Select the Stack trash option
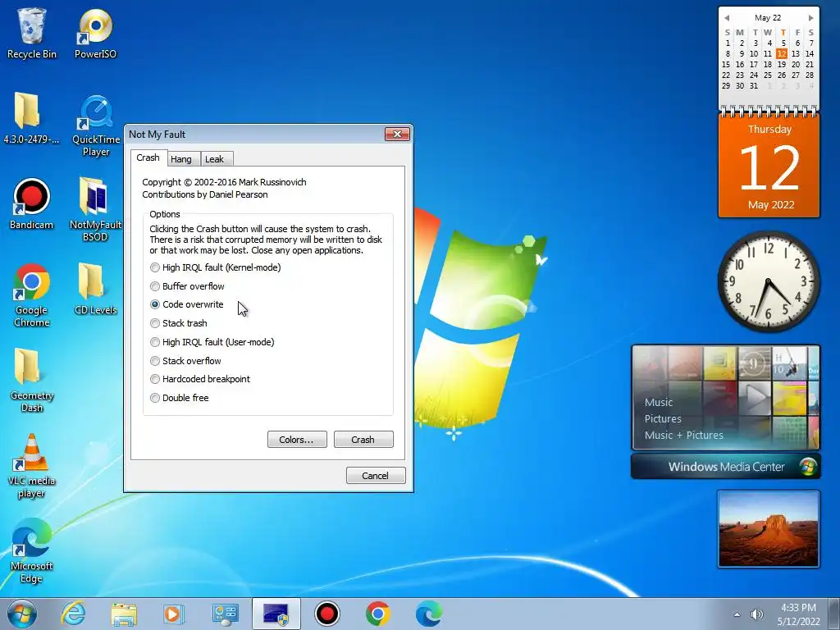 (179, 323)
